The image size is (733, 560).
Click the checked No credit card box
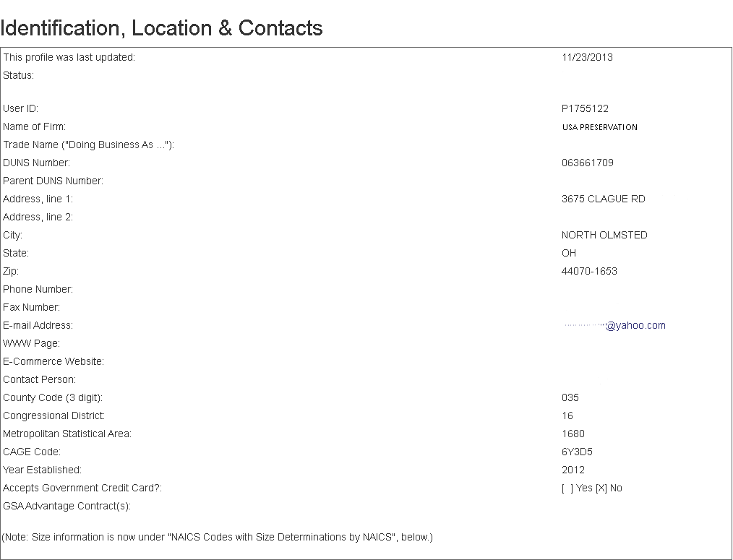(x=601, y=488)
